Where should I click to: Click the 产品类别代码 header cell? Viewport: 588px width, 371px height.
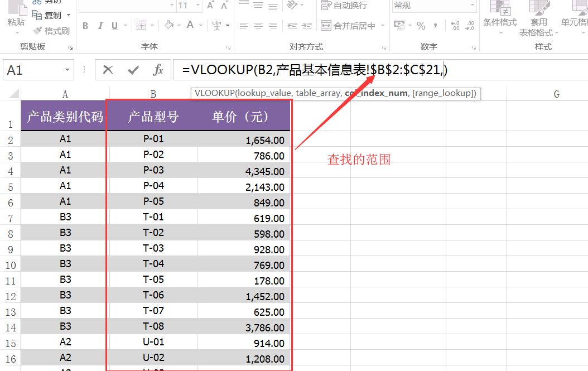tap(65, 116)
